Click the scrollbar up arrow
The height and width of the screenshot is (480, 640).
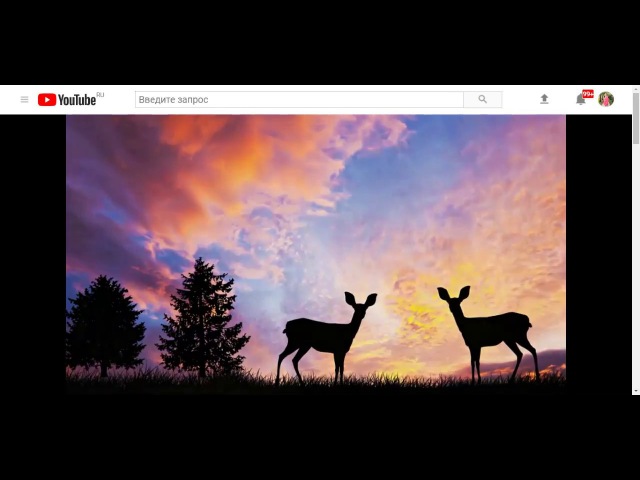point(636,89)
